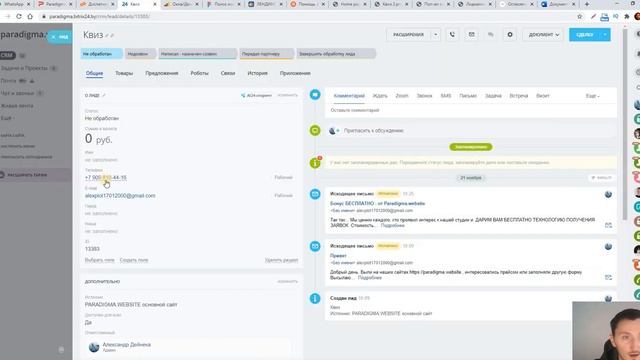Click Выбрать поле link

[100, 260]
